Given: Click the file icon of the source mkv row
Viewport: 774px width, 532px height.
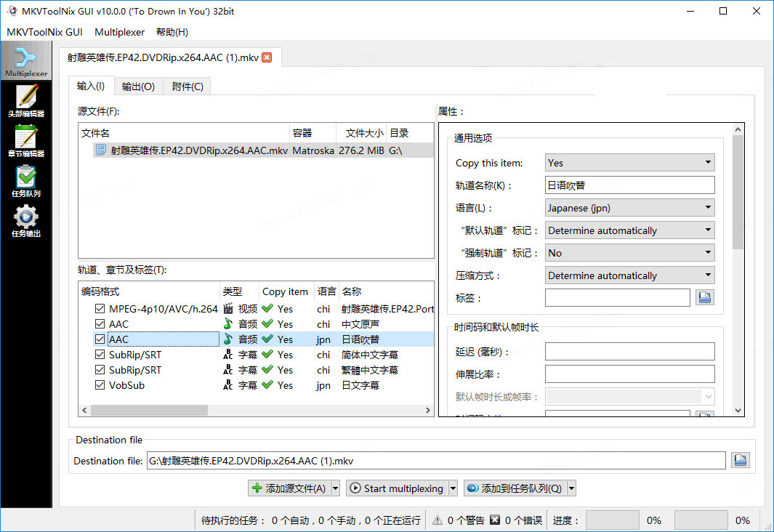Looking at the screenshot, I should point(101,150).
